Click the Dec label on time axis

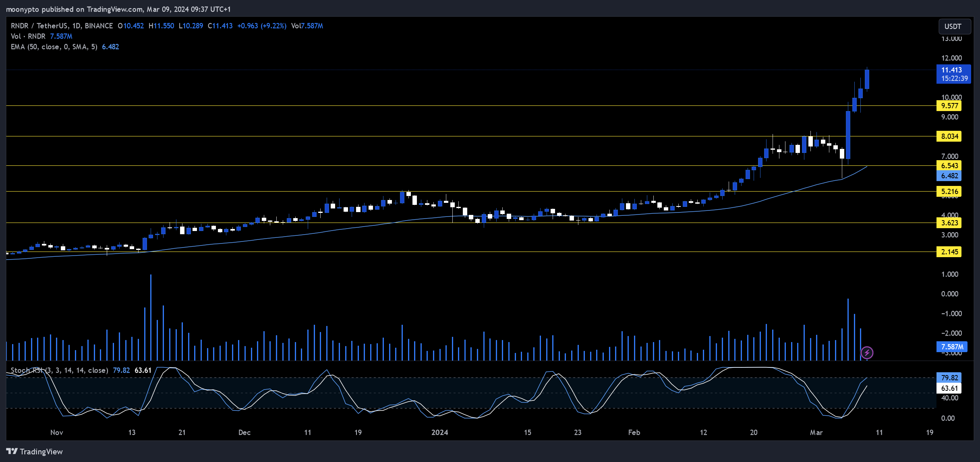click(x=244, y=432)
